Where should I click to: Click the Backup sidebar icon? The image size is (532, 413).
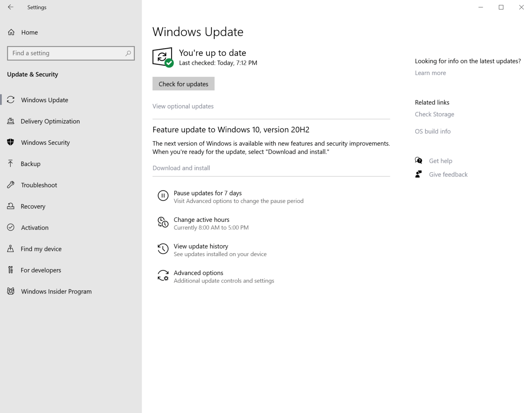11,163
